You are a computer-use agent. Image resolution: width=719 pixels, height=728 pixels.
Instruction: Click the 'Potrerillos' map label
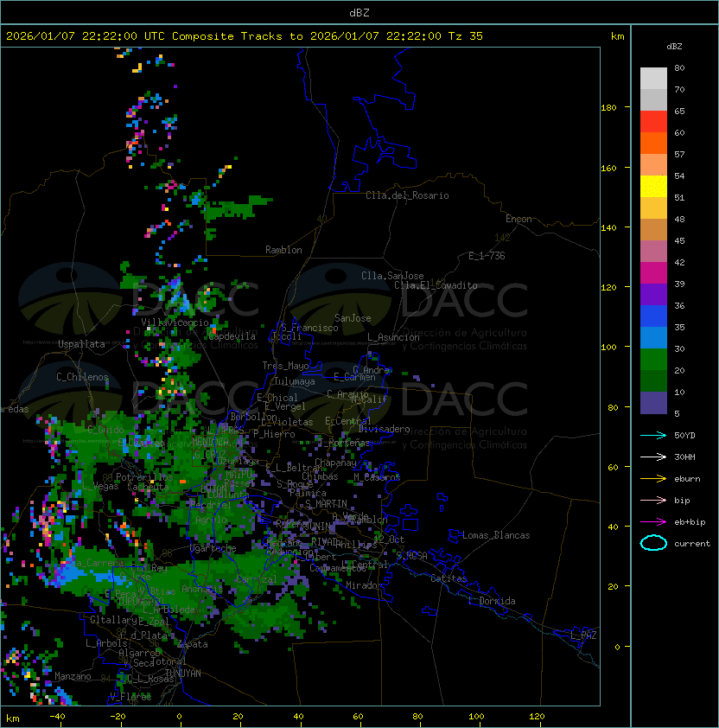(144, 477)
